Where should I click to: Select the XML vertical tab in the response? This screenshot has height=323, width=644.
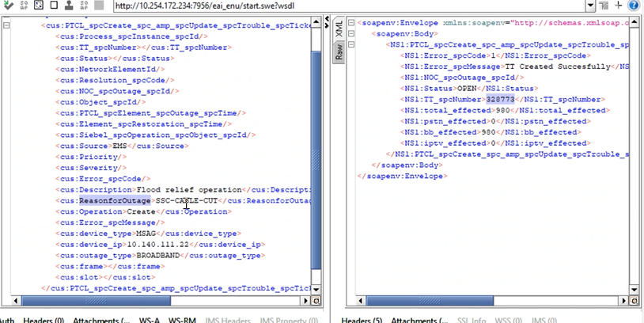[339, 31]
